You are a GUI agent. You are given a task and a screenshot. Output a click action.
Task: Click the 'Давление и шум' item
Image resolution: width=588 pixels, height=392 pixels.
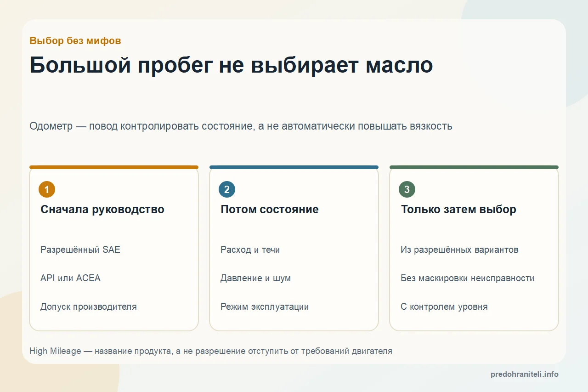[255, 278]
